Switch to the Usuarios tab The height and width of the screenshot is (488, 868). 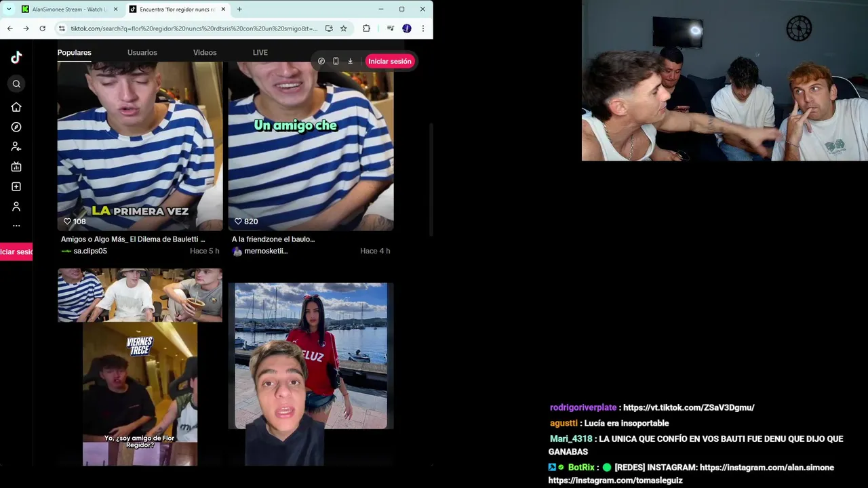pyautogui.click(x=142, y=53)
